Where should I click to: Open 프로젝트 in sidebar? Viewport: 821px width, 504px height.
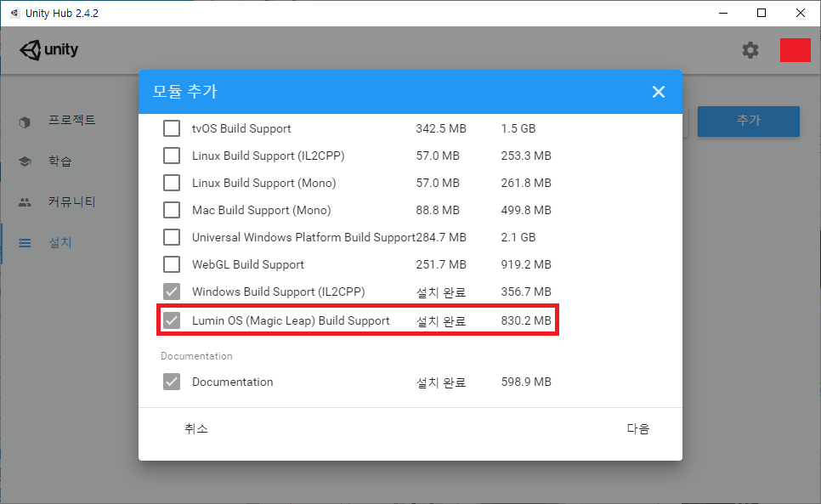coord(71,120)
